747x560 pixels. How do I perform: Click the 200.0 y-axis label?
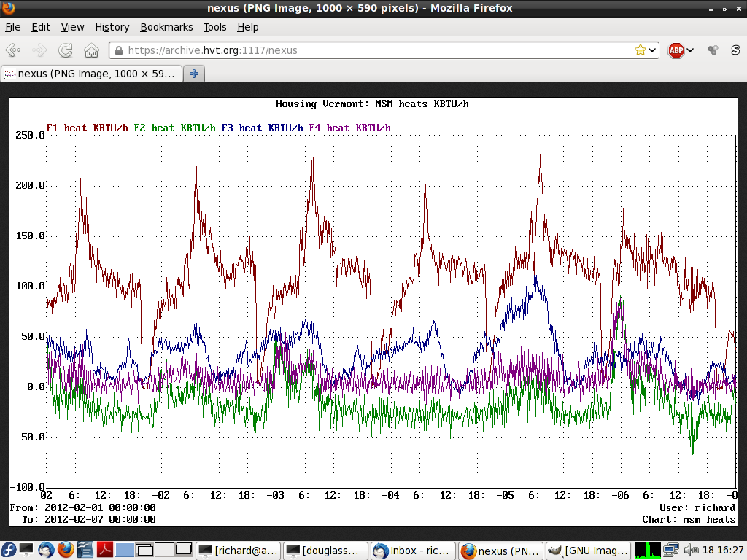pyautogui.click(x=30, y=186)
